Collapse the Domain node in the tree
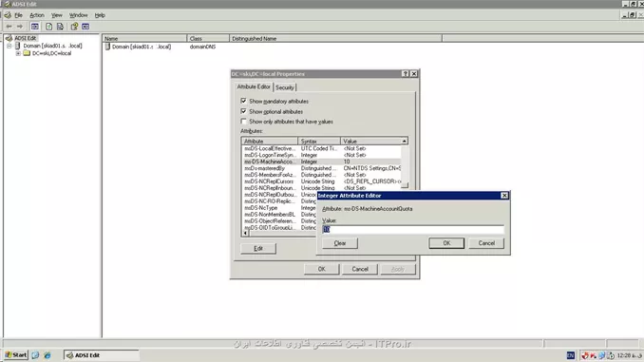Screen dimensions: 644x362 tap(9, 46)
